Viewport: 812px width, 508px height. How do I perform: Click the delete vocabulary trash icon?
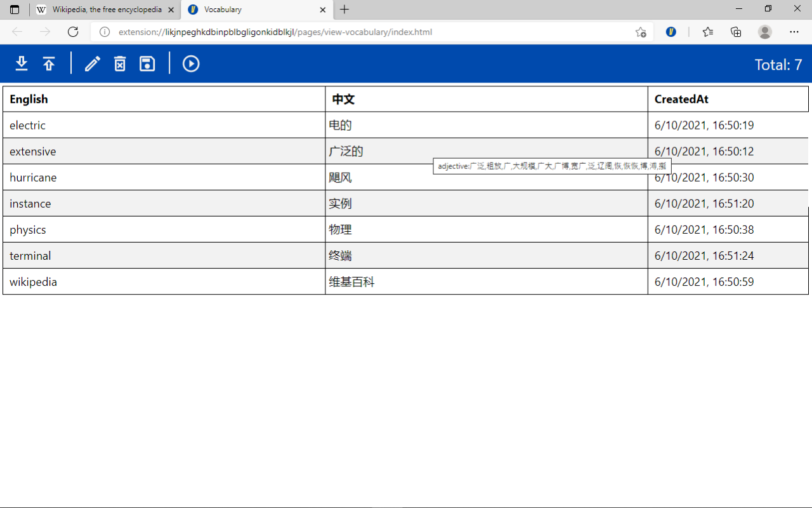point(120,63)
